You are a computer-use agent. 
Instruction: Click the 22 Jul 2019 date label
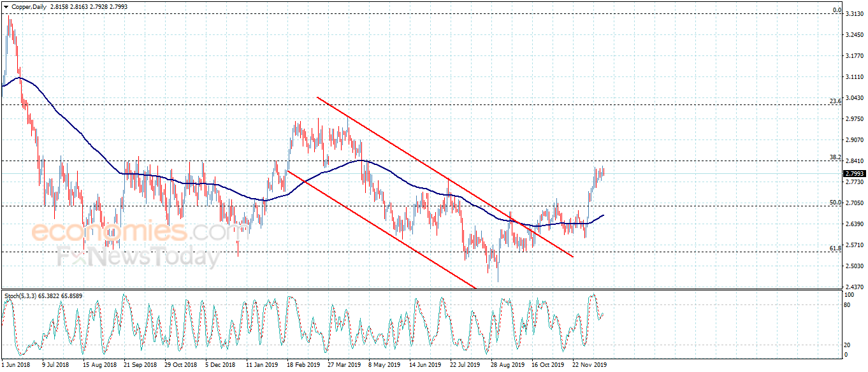[465, 365]
